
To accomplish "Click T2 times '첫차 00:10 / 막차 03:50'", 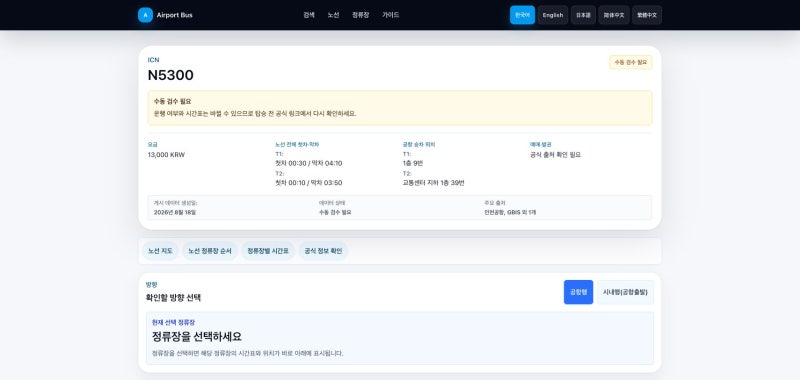I will pos(309,183).
